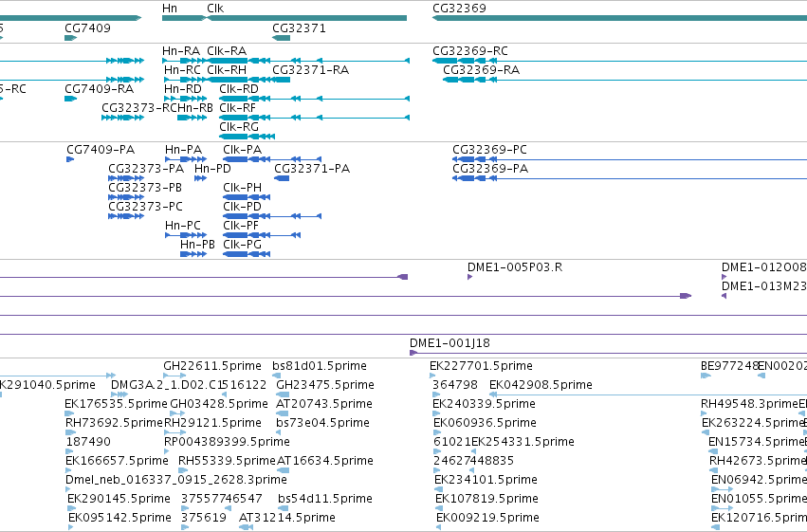This screenshot has width=807, height=532.
Task: Open EST EK234101.5prime
Action: [486, 481]
